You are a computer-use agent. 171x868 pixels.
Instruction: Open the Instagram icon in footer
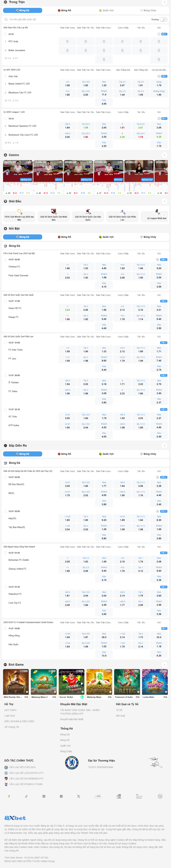(x=44, y=796)
